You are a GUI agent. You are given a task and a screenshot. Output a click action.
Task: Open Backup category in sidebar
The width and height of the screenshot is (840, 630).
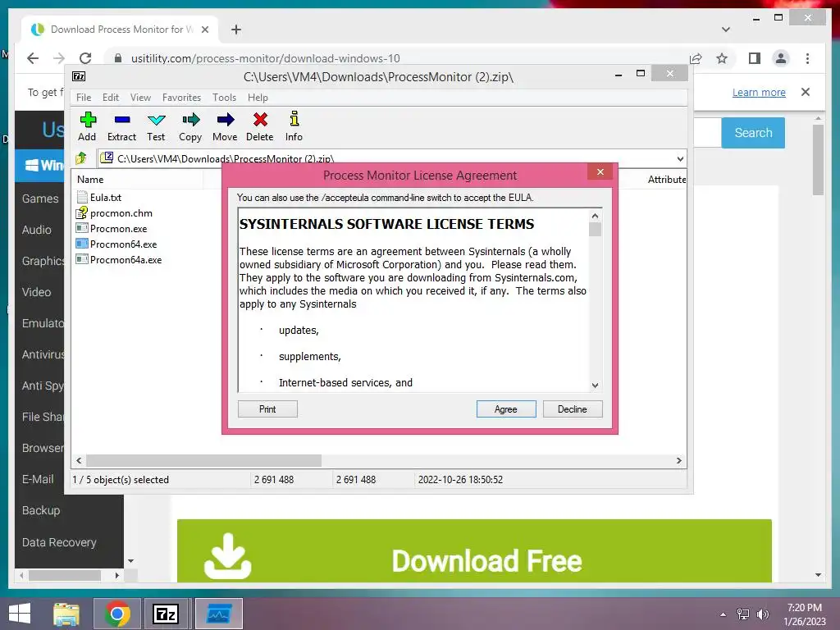pyautogui.click(x=41, y=510)
